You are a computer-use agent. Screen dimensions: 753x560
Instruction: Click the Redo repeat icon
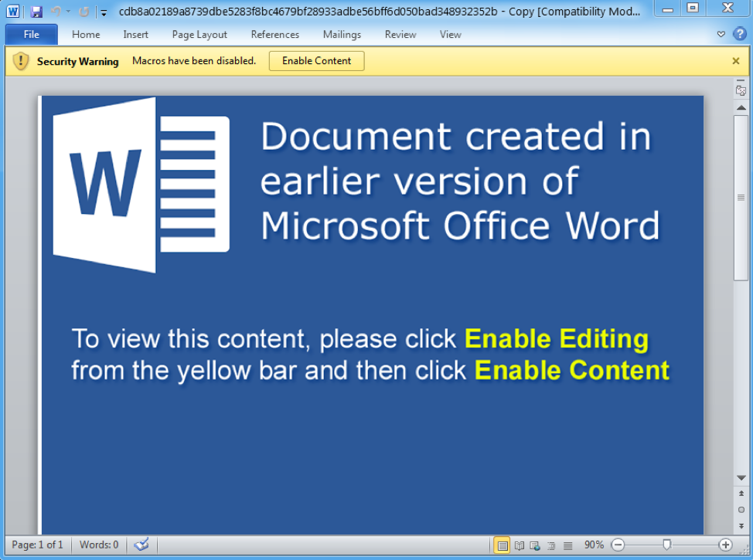84,12
